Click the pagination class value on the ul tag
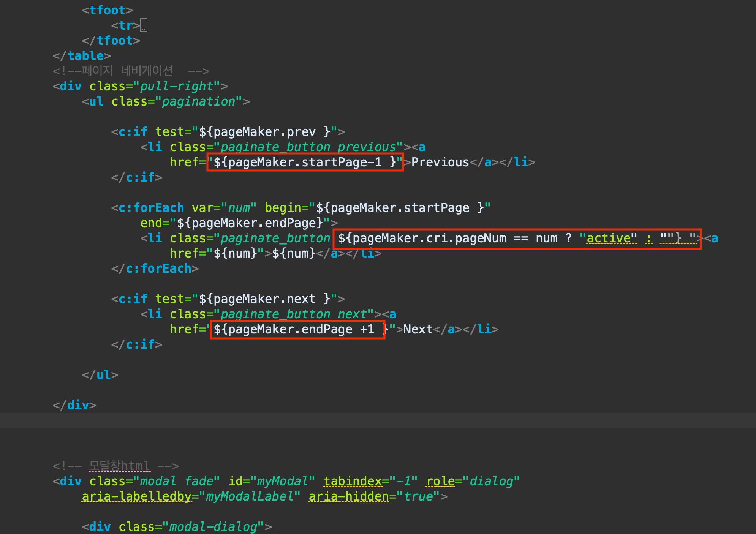Screen dimensions: 756x534 coord(199,101)
